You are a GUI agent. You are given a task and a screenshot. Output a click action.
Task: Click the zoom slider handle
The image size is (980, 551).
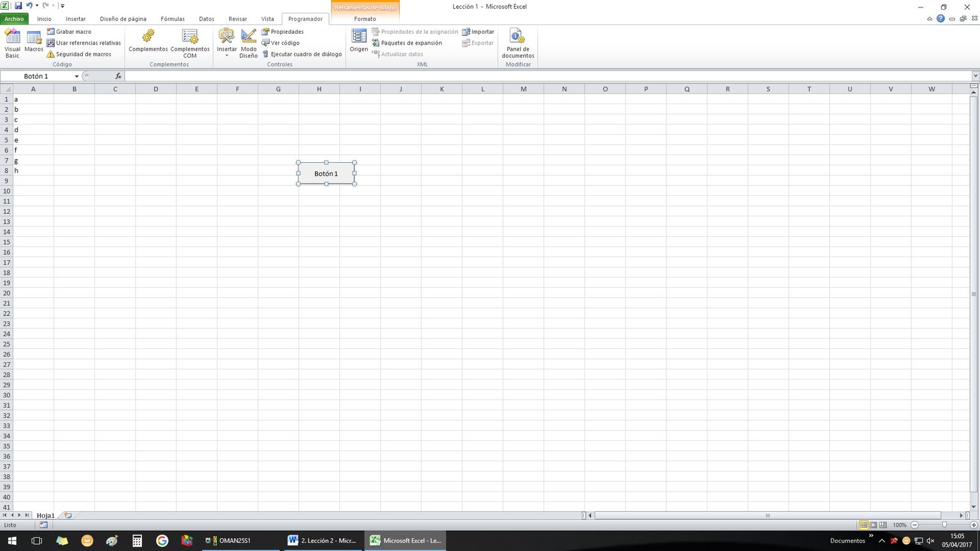tap(944, 525)
